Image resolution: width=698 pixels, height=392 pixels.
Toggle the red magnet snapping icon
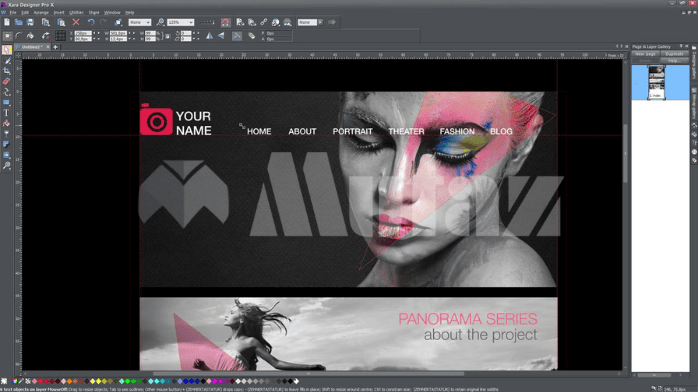[x=226, y=22]
